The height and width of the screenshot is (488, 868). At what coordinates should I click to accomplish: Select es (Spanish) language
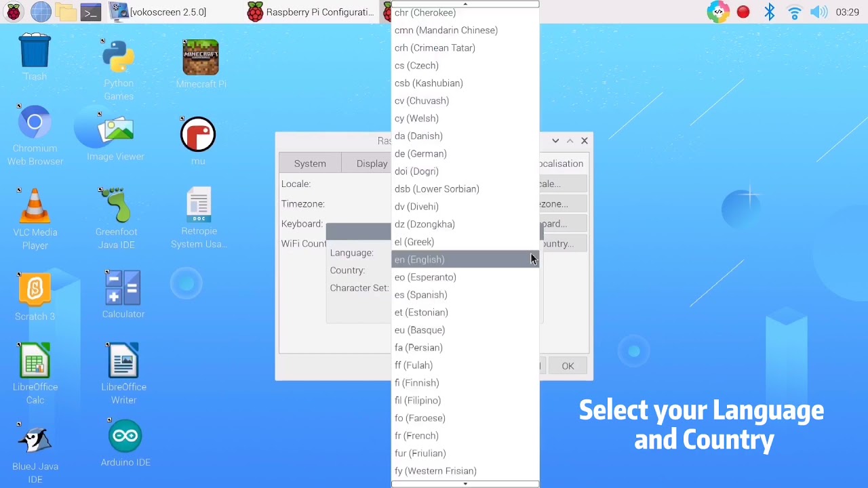[465, 294]
